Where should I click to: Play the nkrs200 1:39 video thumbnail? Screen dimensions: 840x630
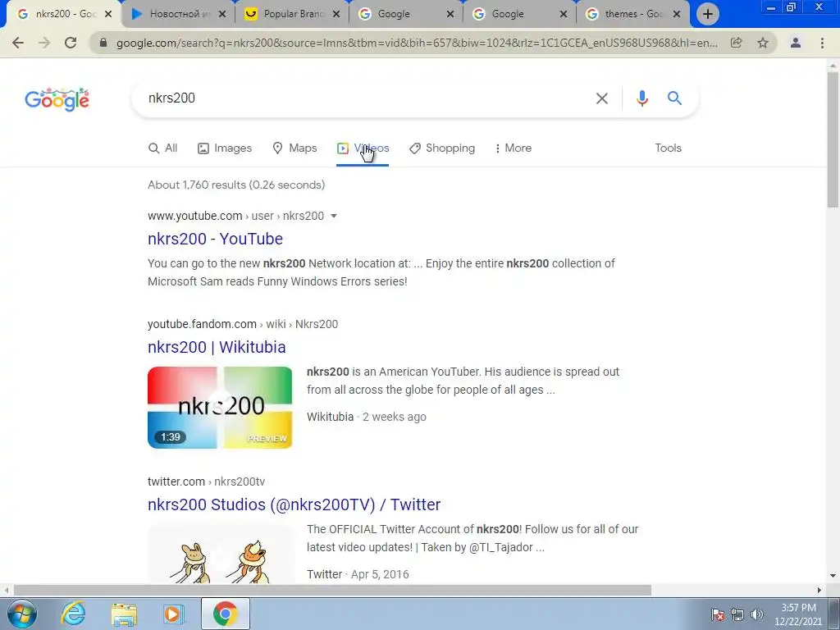click(x=220, y=408)
